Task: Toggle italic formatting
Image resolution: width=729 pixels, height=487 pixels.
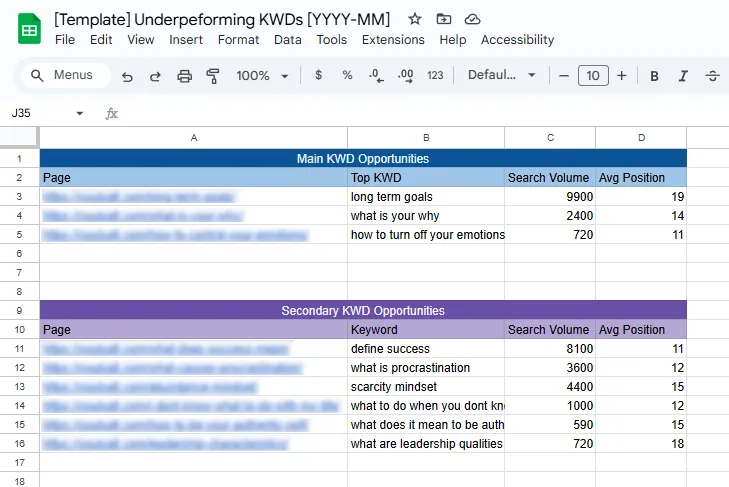Action: coord(683,76)
